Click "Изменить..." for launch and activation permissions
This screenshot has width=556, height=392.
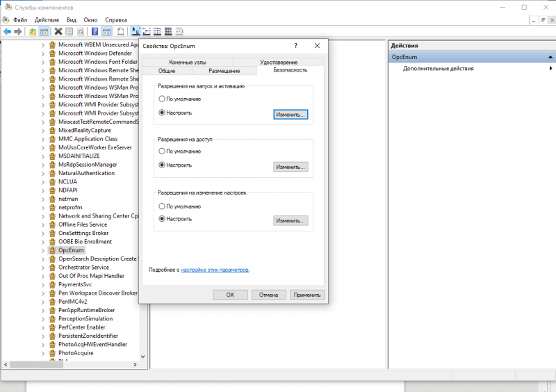[x=291, y=114]
